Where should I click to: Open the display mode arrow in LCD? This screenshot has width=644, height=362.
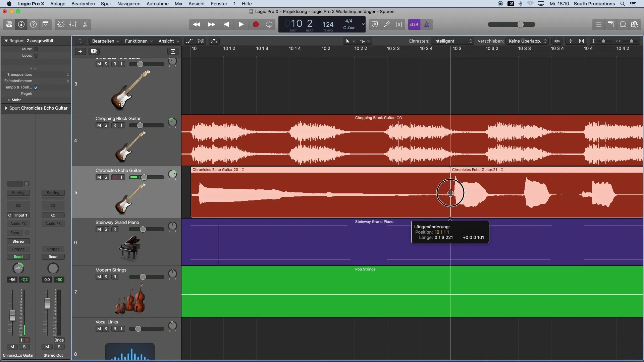pos(363,24)
